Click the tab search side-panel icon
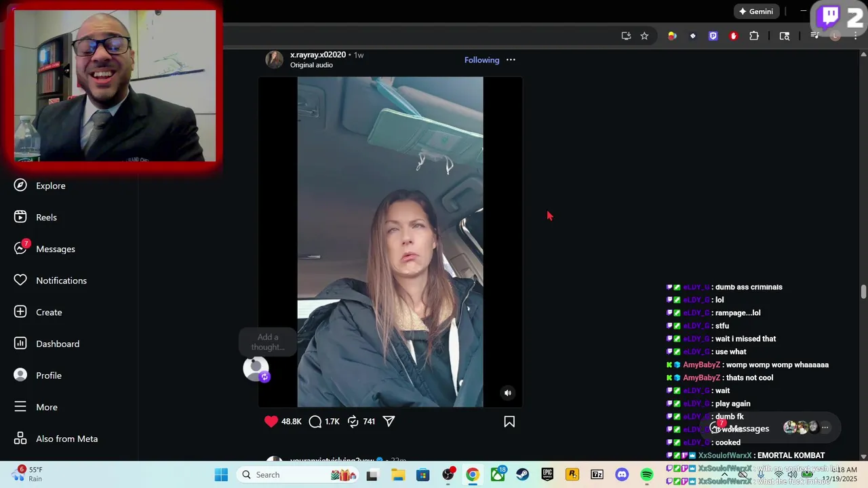Screen dimensions: 868x488 pyautogui.click(x=785, y=36)
